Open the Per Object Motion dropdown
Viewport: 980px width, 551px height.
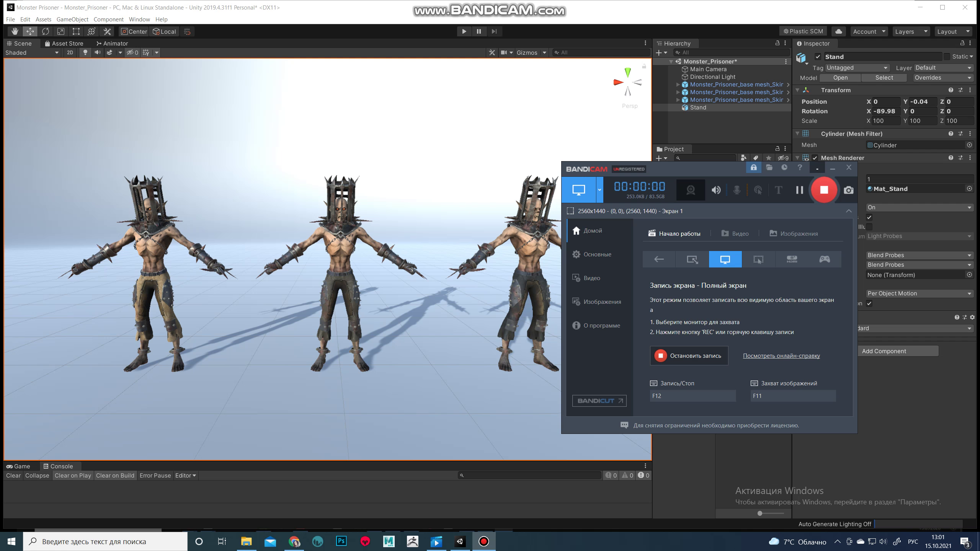920,293
